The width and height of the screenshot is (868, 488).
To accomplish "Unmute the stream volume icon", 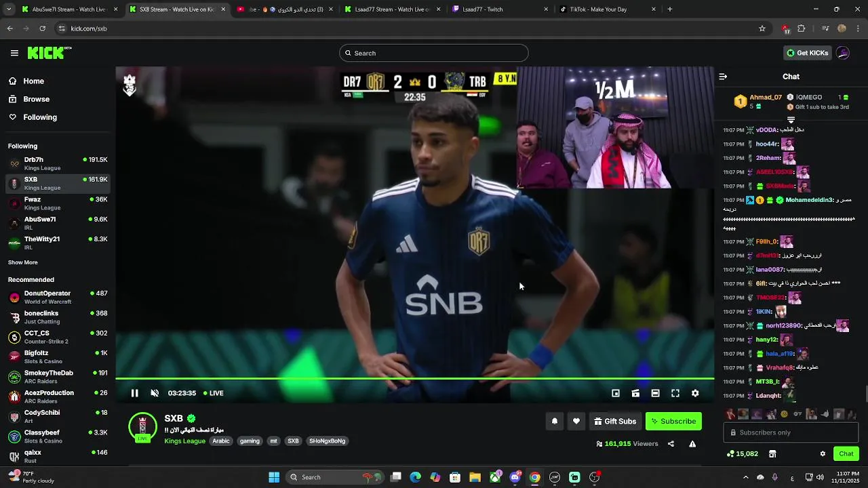I will [x=155, y=393].
